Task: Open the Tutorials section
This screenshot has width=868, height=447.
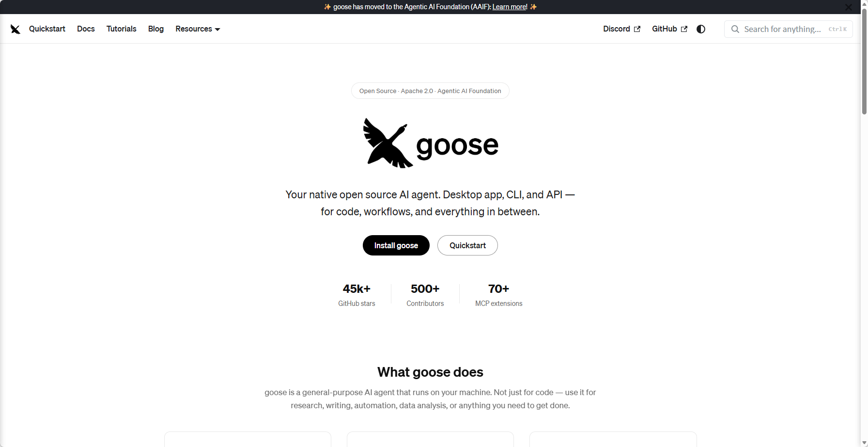Action: pos(122,29)
